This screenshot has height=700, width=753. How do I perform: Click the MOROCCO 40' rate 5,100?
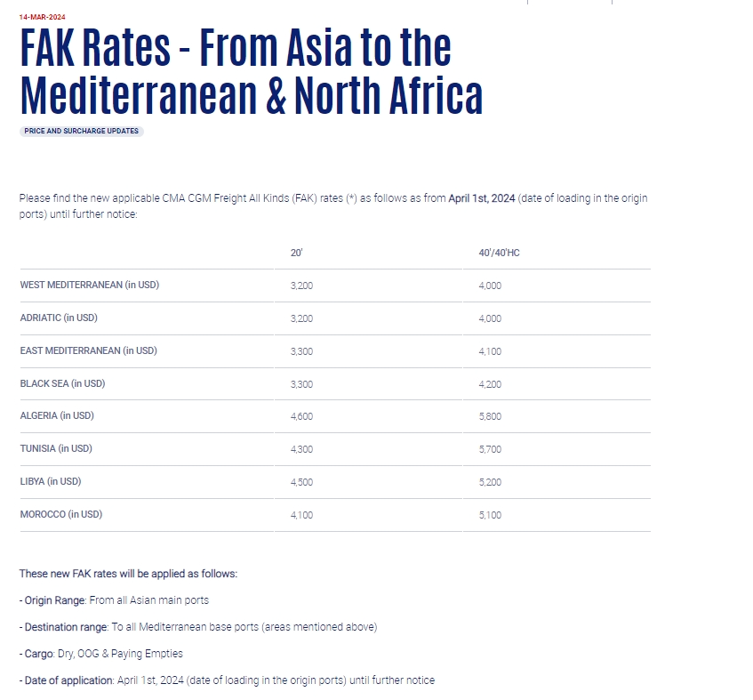point(490,515)
